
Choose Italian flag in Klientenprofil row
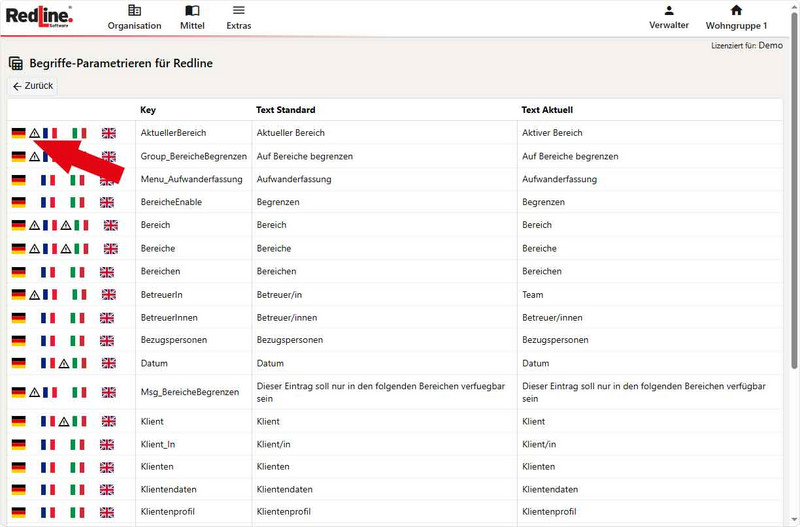[x=78, y=513]
